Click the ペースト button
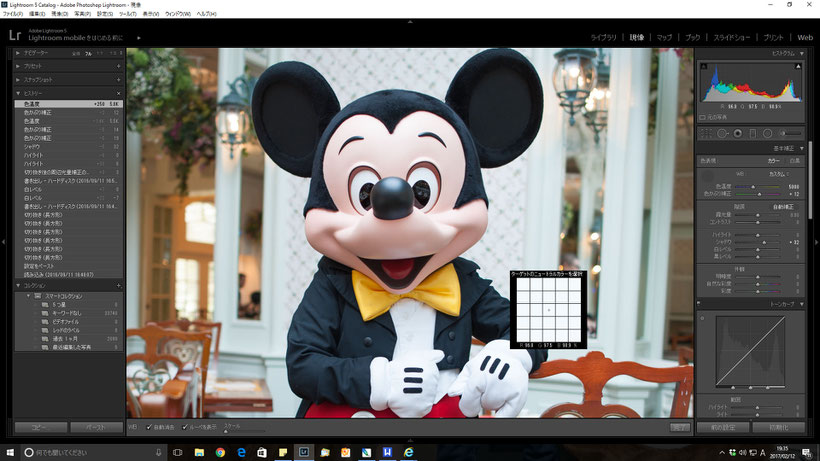The image size is (820, 461). pos(96,427)
